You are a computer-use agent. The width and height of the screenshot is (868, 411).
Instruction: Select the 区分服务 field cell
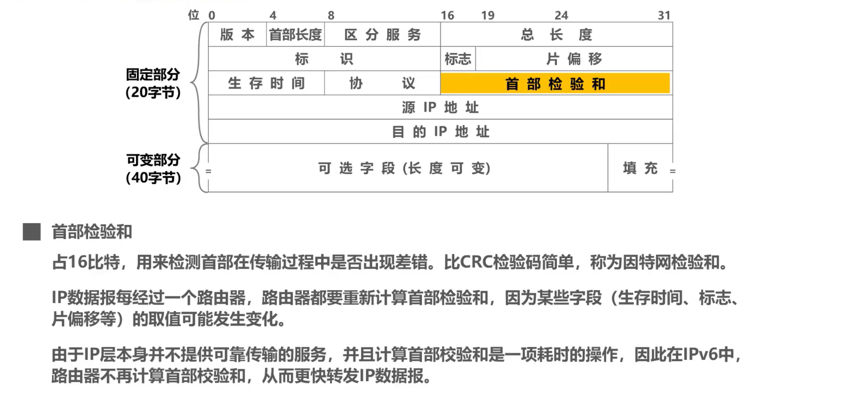(383, 35)
